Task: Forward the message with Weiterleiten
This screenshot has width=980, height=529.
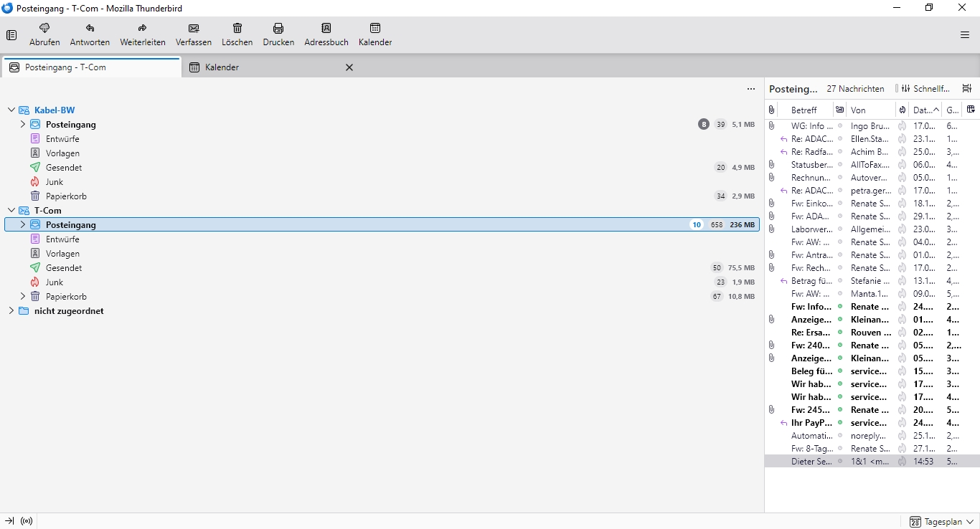Action: click(x=143, y=35)
